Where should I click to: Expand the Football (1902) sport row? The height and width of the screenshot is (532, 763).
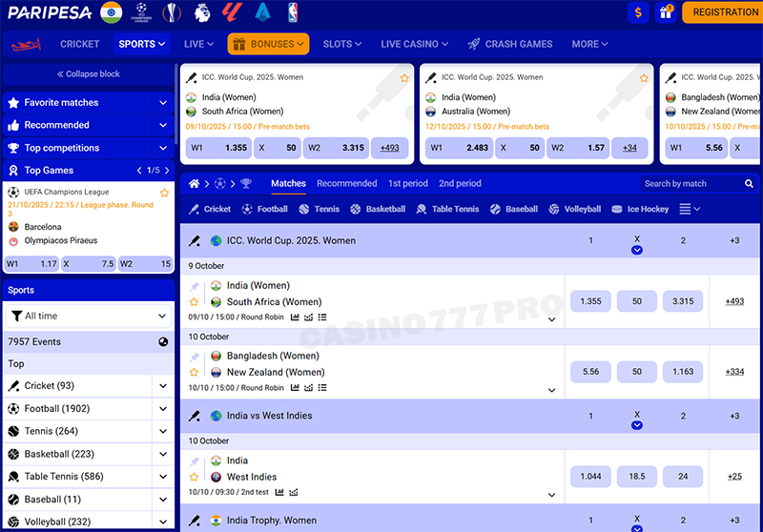tap(163, 408)
